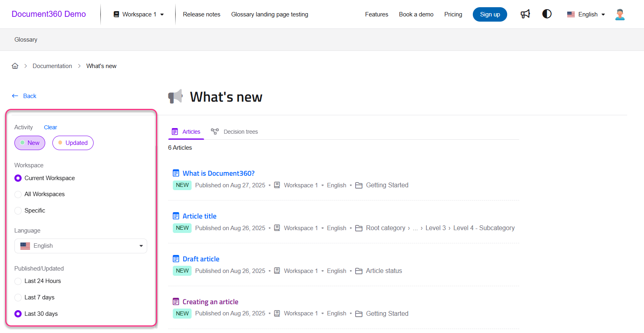Click the Sign up button

(x=490, y=14)
